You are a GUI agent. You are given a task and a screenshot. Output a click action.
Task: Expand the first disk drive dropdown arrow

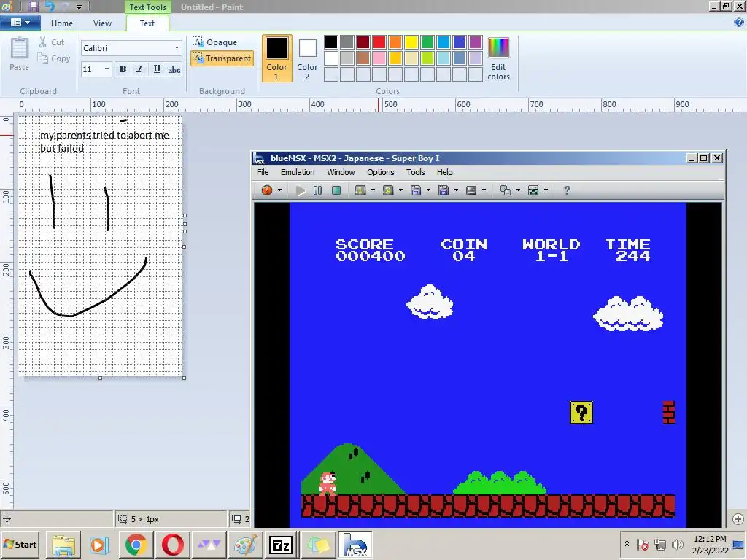click(428, 190)
